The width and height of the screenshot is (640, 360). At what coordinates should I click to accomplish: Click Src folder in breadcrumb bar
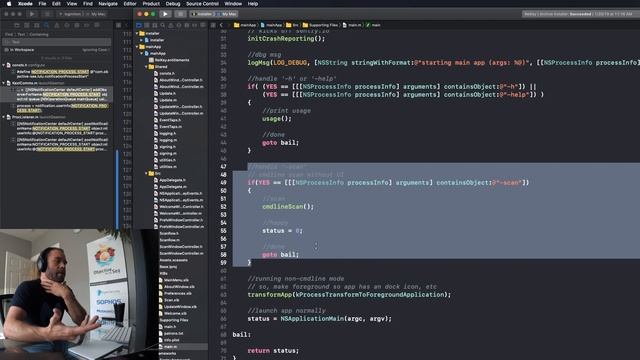click(x=292, y=25)
